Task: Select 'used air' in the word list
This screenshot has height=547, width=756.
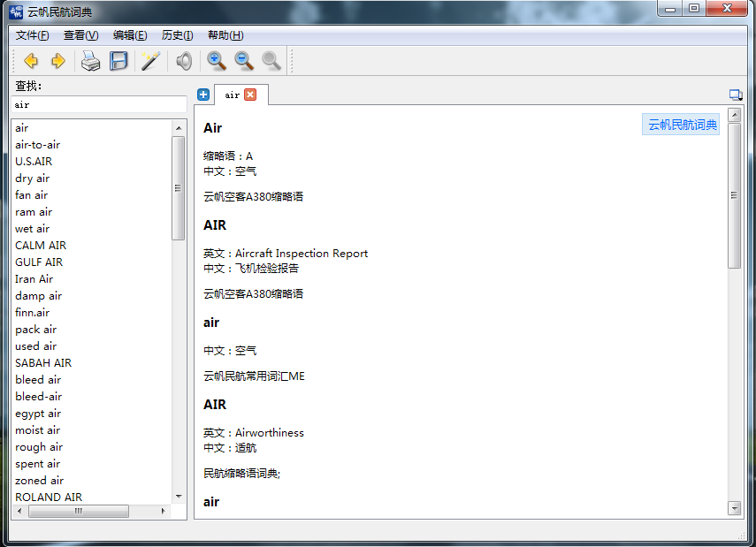Action: pos(92,346)
